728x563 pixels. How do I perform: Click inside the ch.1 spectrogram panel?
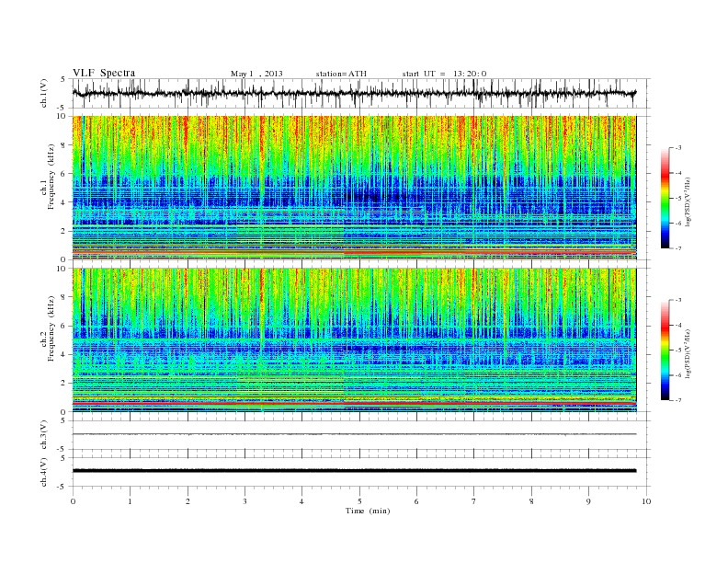354,188
